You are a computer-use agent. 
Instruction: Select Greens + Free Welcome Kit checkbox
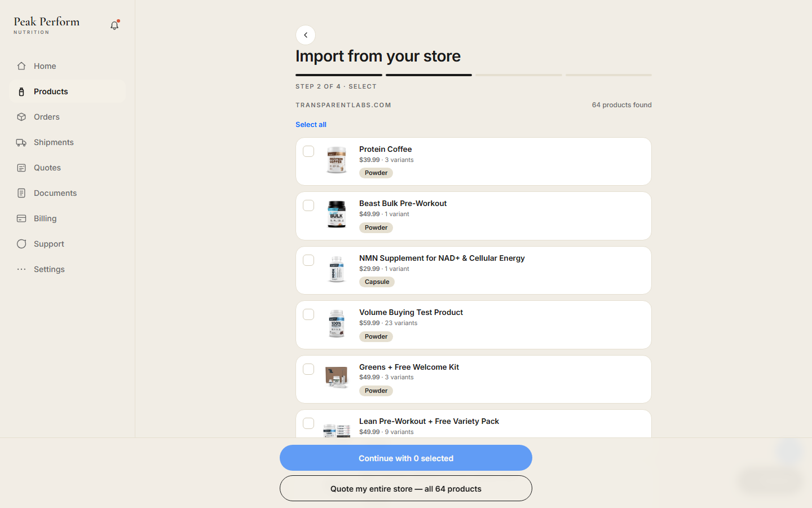pos(308,369)
